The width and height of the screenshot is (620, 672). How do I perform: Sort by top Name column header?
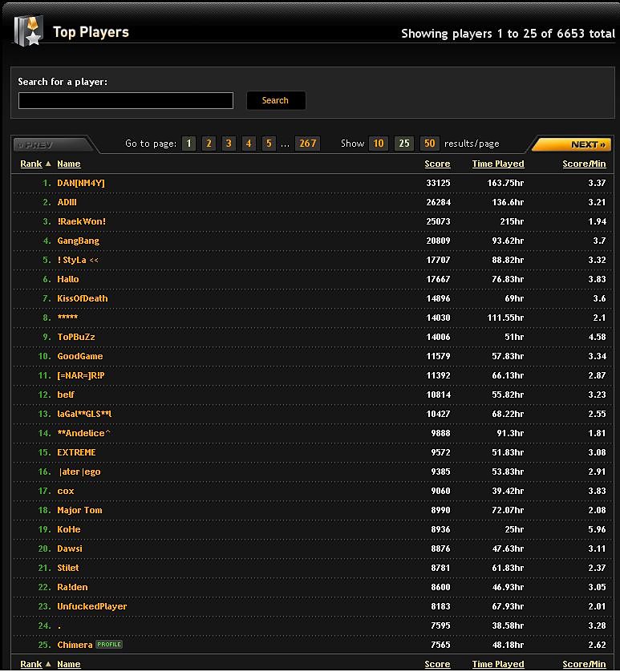tap(69, 164)
